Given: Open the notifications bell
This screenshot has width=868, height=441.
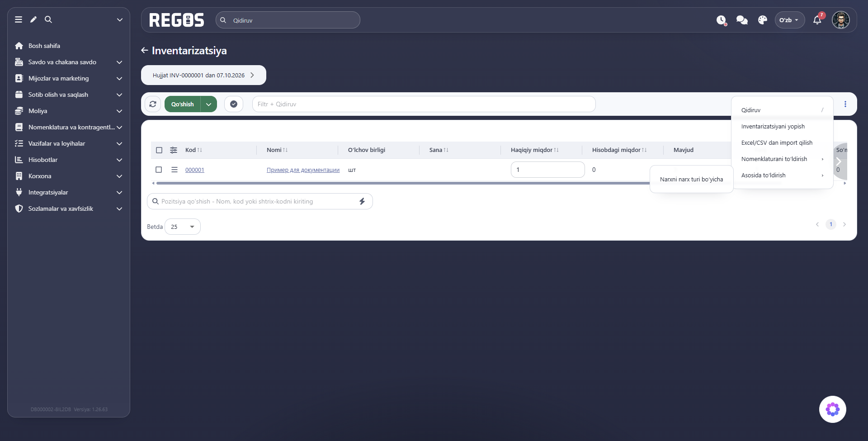Looking at the screenshot, I should point(817,20).
